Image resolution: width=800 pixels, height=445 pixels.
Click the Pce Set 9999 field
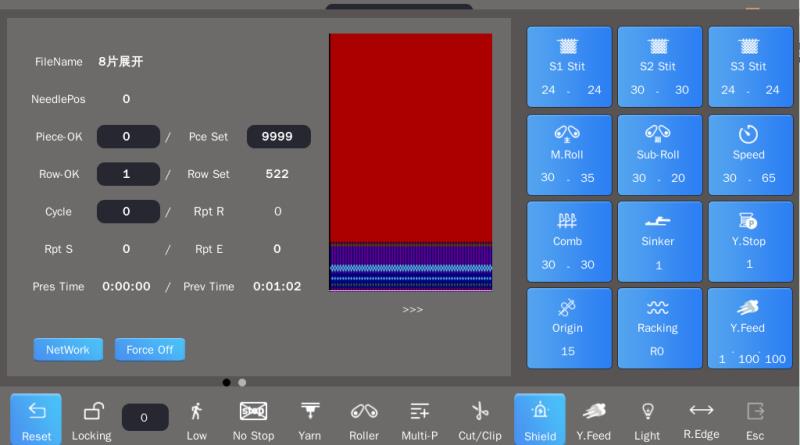click(279, 137)
